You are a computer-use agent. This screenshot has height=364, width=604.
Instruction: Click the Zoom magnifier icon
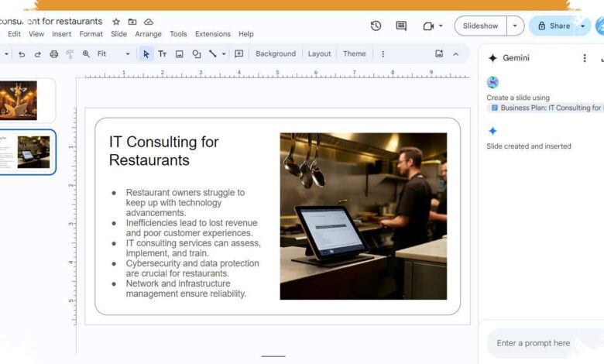pos(86,54)
